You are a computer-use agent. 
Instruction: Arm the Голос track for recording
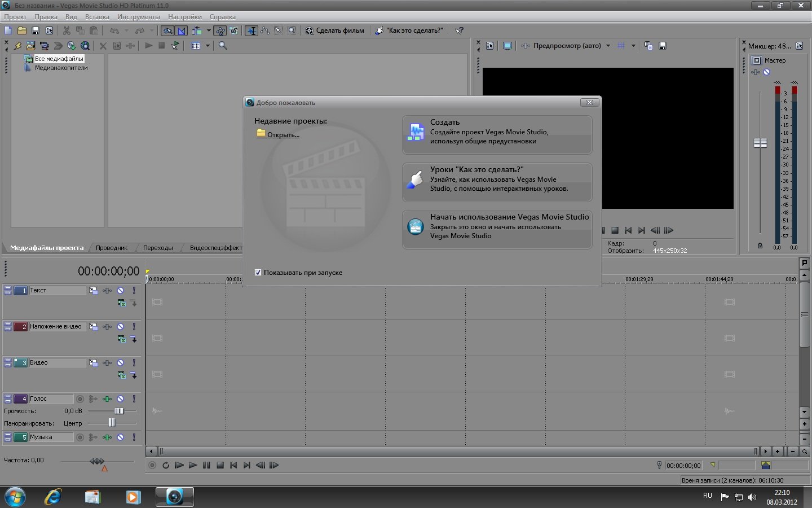click(80, 399)
